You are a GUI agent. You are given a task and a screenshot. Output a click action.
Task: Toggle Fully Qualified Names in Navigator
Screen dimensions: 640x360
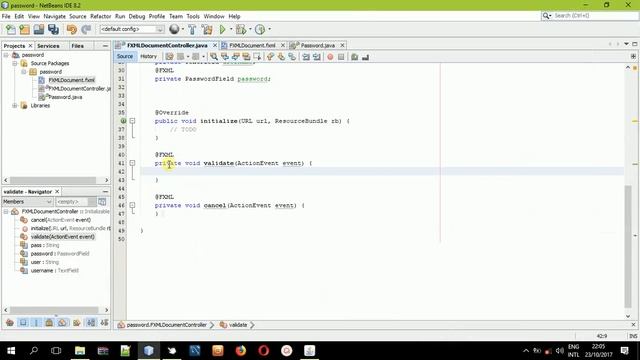(77, 322)
